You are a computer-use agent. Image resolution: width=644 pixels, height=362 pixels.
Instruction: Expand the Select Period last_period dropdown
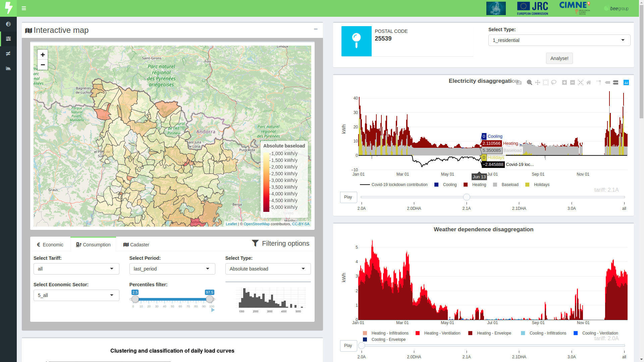tap(172, 269)
